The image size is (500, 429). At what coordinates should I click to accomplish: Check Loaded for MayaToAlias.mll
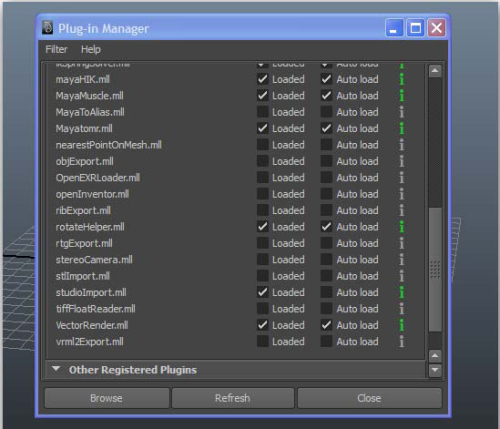pos(263,112)
